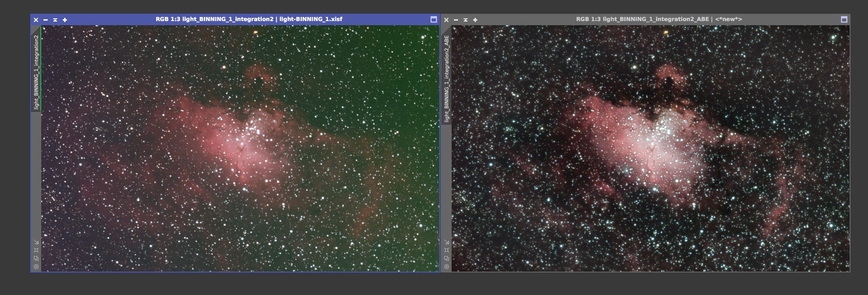Viewport: 868px width, 295px height.
Task: Click the concentric circle icon in ABE window
Action: (x=447, y=267)
